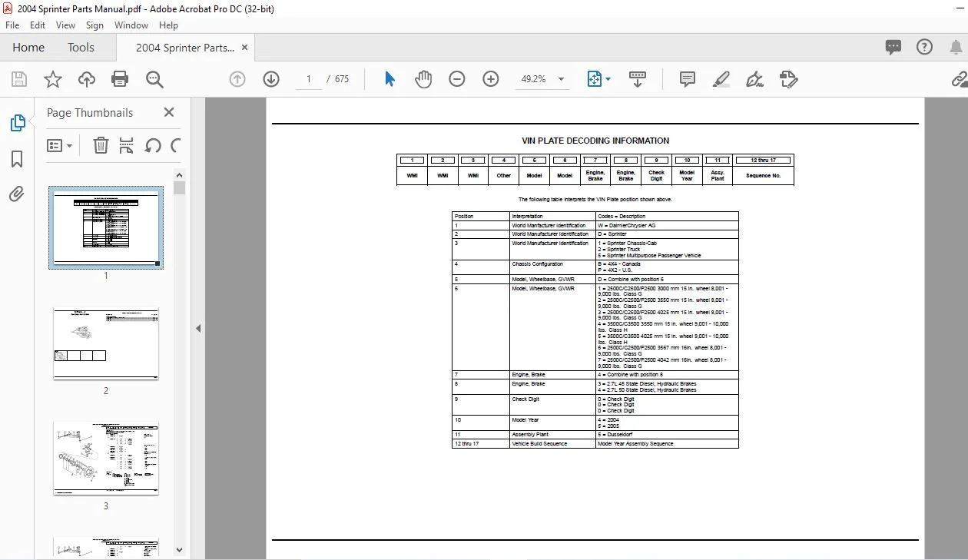The image size is (968, 560).
Task: Delete selected page with trash icon
Action: tap(101, 145)
